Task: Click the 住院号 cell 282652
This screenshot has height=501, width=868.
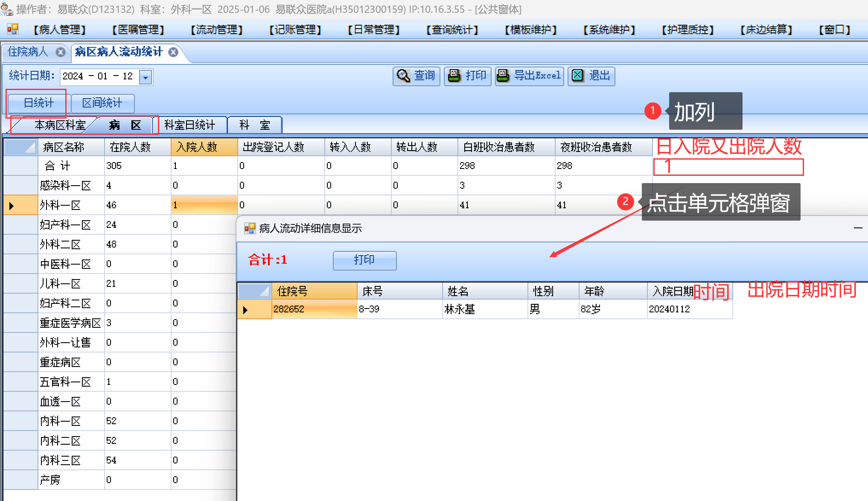Action: [x=314, y=309]
